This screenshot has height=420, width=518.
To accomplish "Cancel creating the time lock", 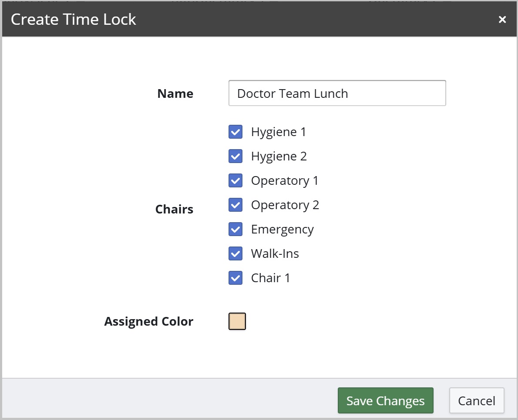I will [x=477, y=400].
